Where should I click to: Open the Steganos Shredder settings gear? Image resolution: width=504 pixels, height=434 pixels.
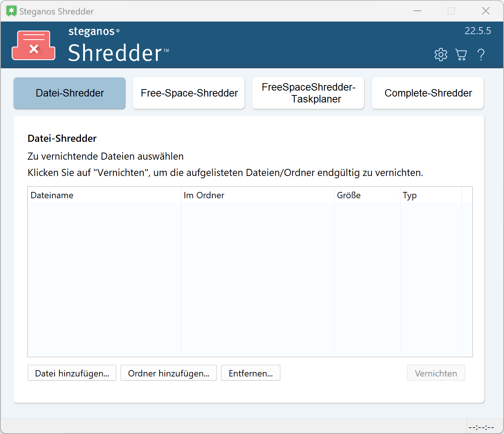point(441,55)
